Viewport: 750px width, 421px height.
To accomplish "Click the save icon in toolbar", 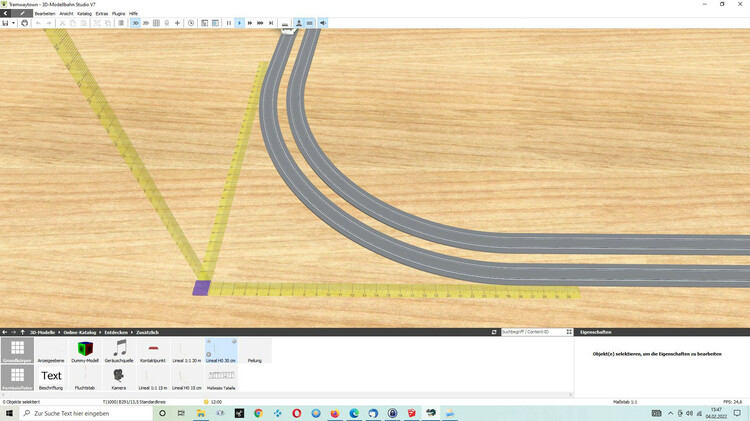I will (x=5, y=23).
